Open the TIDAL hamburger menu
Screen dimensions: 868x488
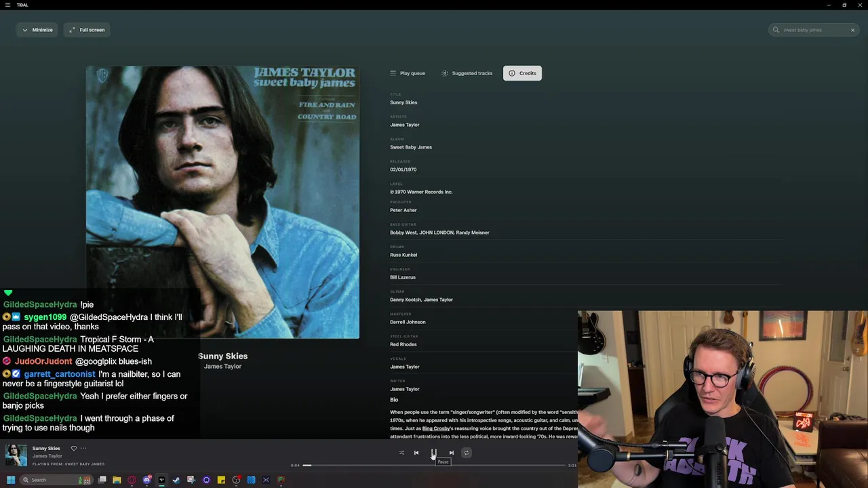tap(7, 5)
